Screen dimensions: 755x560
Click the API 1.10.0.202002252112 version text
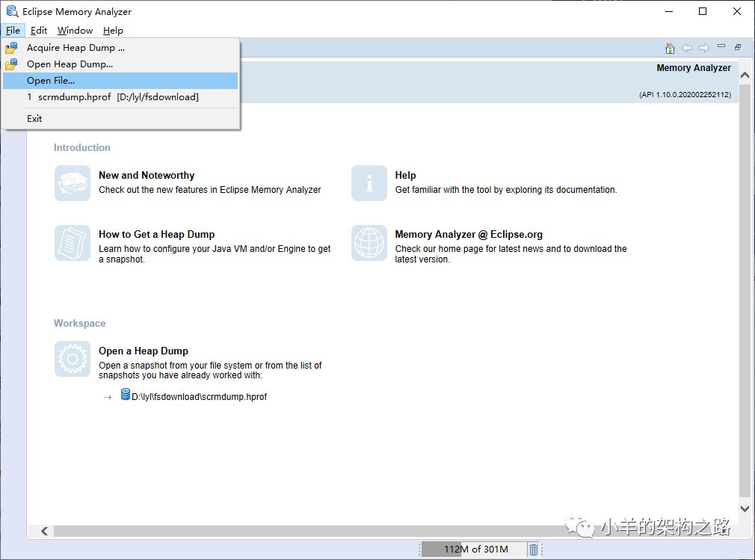685,95
